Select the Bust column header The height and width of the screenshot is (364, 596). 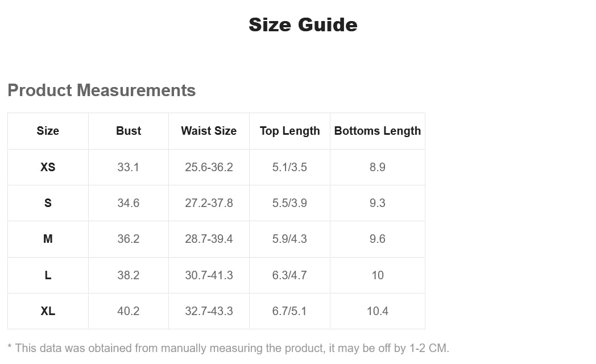[129, 131]
